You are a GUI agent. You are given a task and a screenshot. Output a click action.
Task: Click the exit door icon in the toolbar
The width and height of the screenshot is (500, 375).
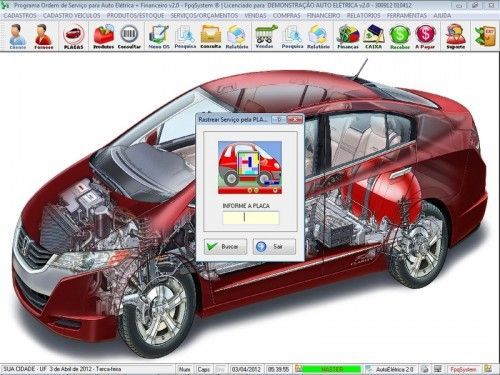[485, 36]
